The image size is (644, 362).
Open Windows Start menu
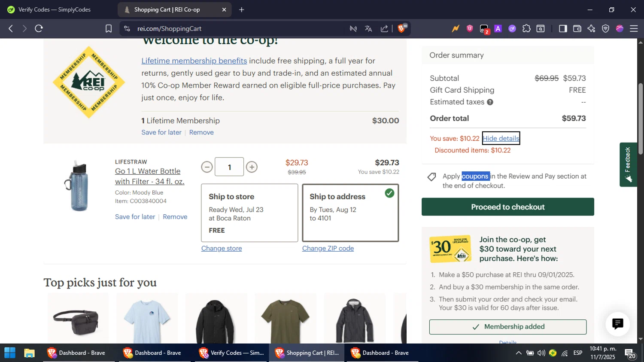coord(10,353)
